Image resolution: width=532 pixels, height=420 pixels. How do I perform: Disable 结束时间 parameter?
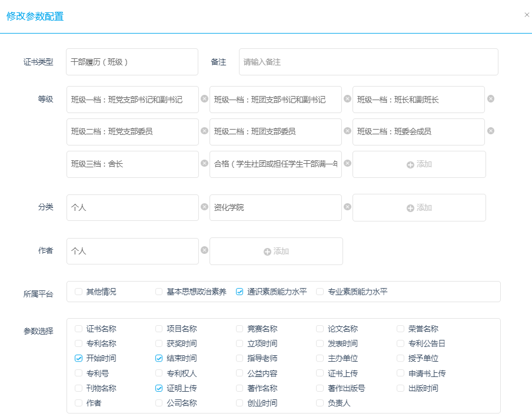pos(159,358)
